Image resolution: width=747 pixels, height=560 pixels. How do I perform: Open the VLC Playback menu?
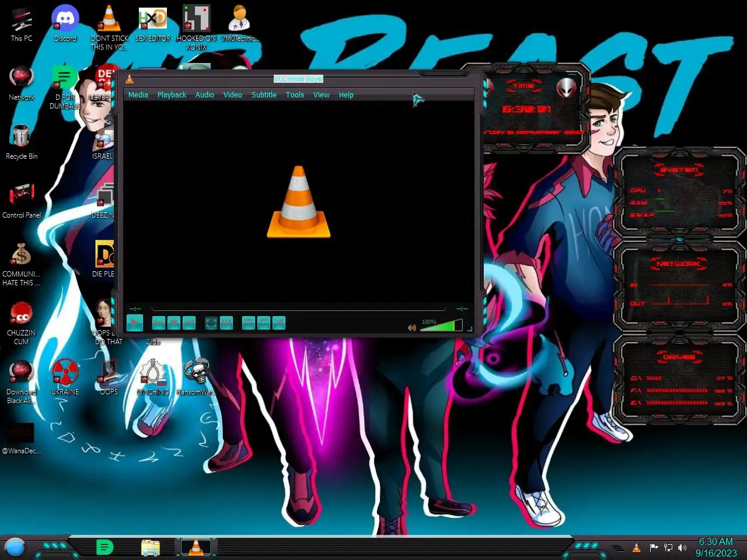click(x=172, y=94)
